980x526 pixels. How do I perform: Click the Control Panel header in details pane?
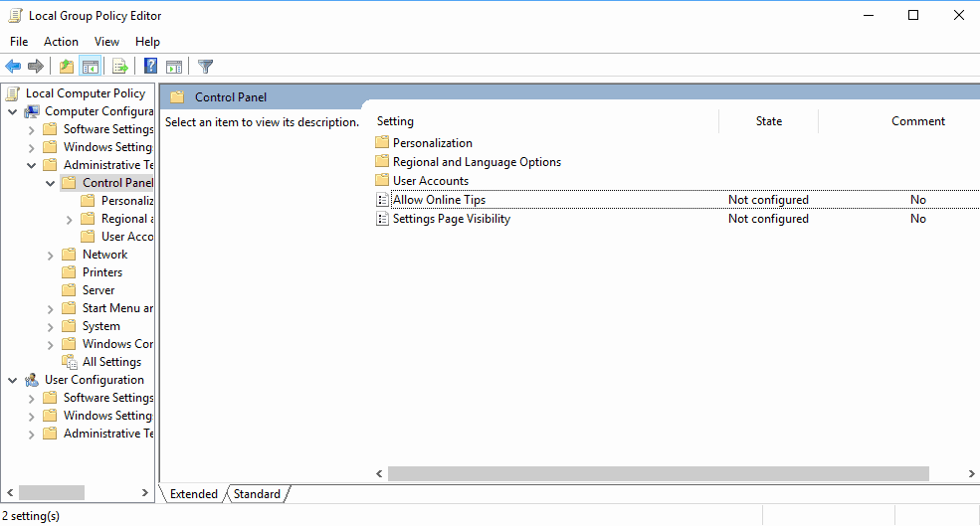pyautogui.click(x=231, y=97)
